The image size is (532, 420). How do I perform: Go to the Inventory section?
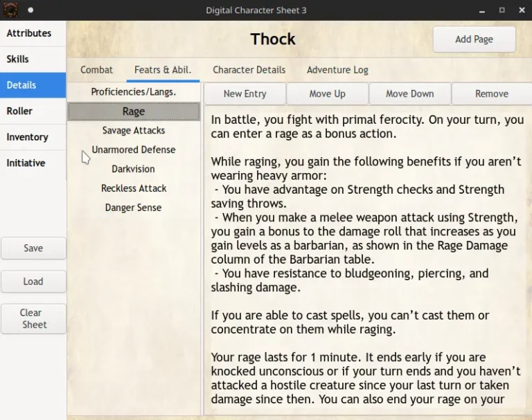tap(33, 137)
